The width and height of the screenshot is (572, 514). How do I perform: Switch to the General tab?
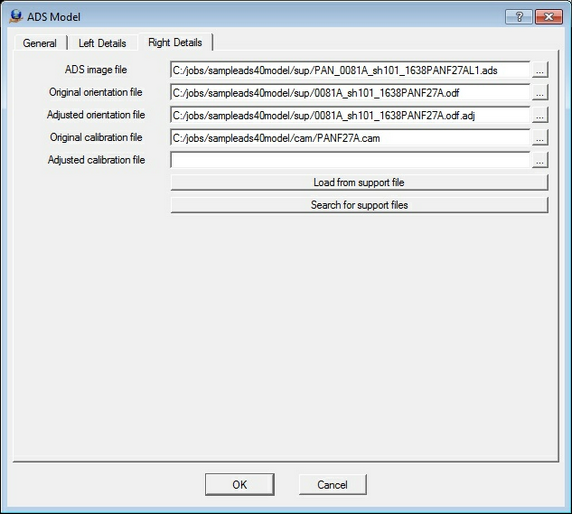40,43
